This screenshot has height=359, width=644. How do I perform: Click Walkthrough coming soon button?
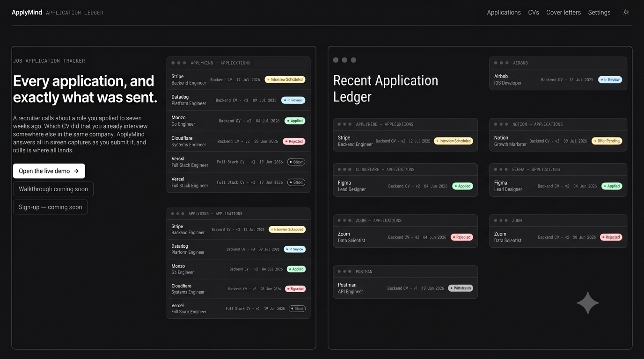point(53,189)
